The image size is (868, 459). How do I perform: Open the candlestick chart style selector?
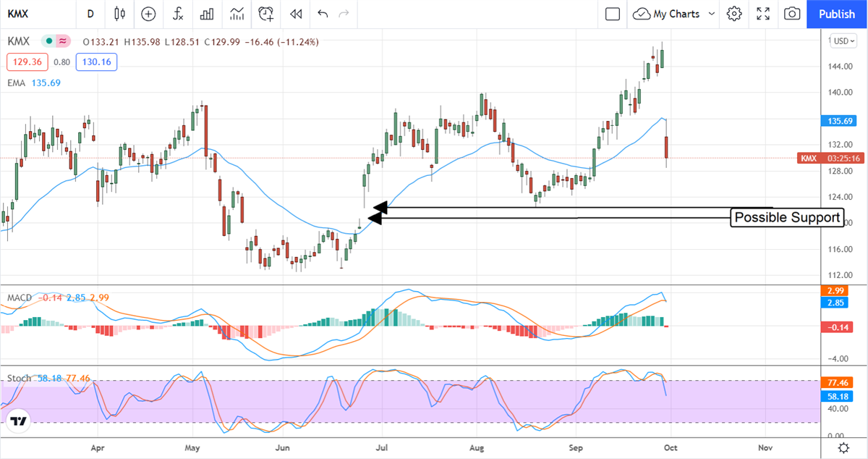pos(119,14)
